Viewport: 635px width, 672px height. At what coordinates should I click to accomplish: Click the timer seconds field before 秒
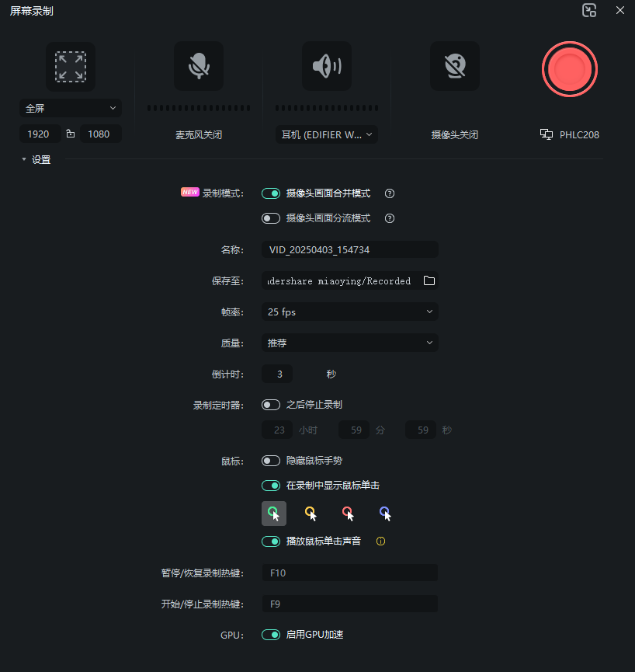tap(421, 430)
